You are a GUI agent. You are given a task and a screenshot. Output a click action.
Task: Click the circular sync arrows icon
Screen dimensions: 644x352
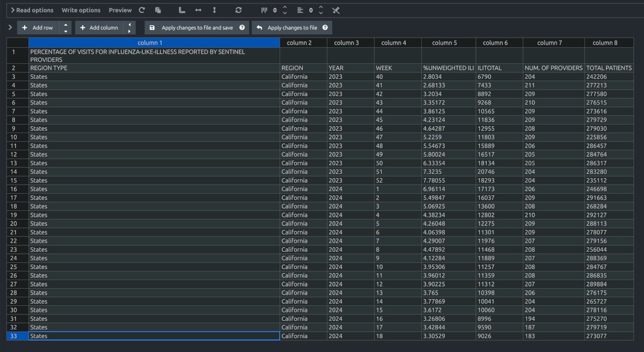tap(239, 10)
